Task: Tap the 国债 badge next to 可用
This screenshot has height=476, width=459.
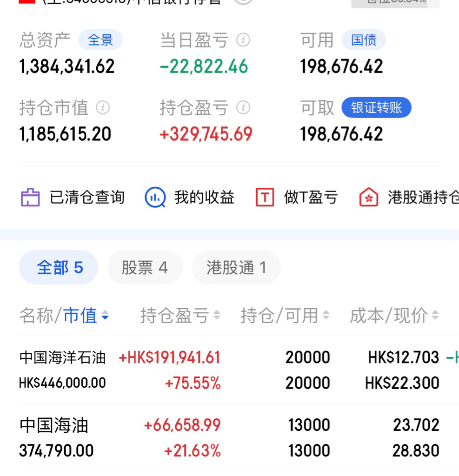Action: 364,40
